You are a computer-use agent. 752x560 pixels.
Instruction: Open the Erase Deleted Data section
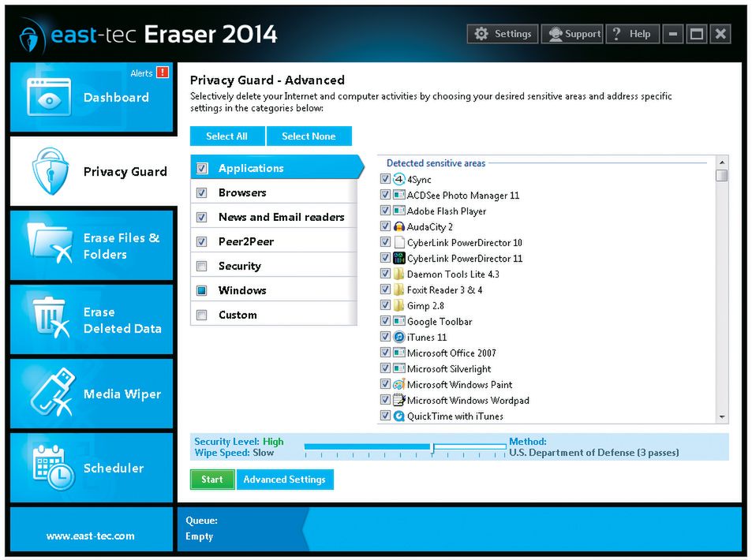click(x=92, y=319)
